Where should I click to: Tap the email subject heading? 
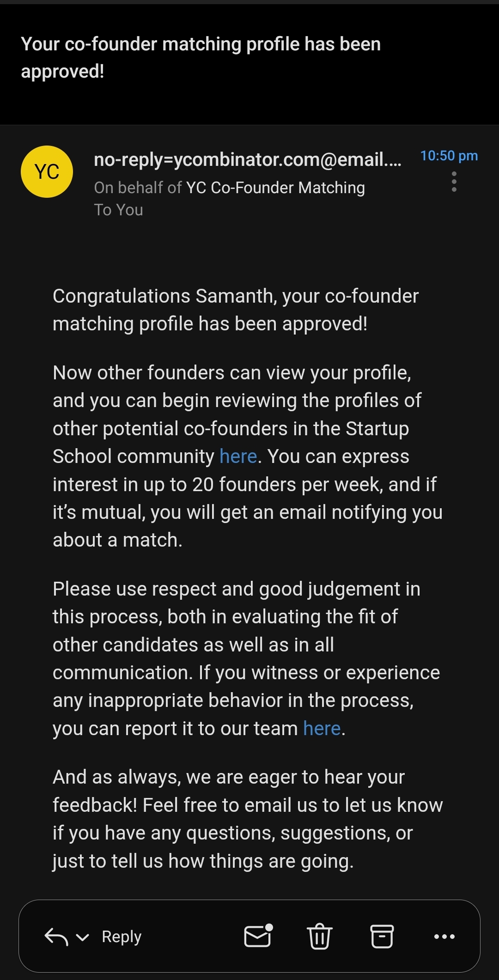pos(201,58)
